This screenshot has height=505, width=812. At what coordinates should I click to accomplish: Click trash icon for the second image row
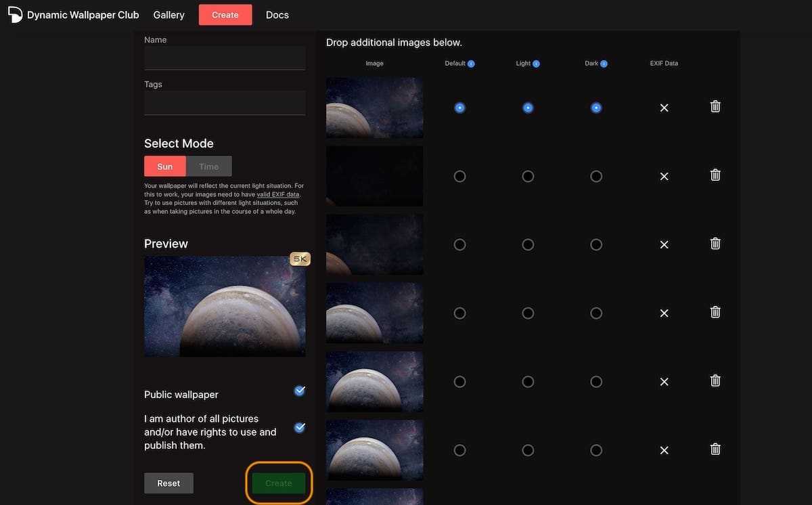click(715, 175)
